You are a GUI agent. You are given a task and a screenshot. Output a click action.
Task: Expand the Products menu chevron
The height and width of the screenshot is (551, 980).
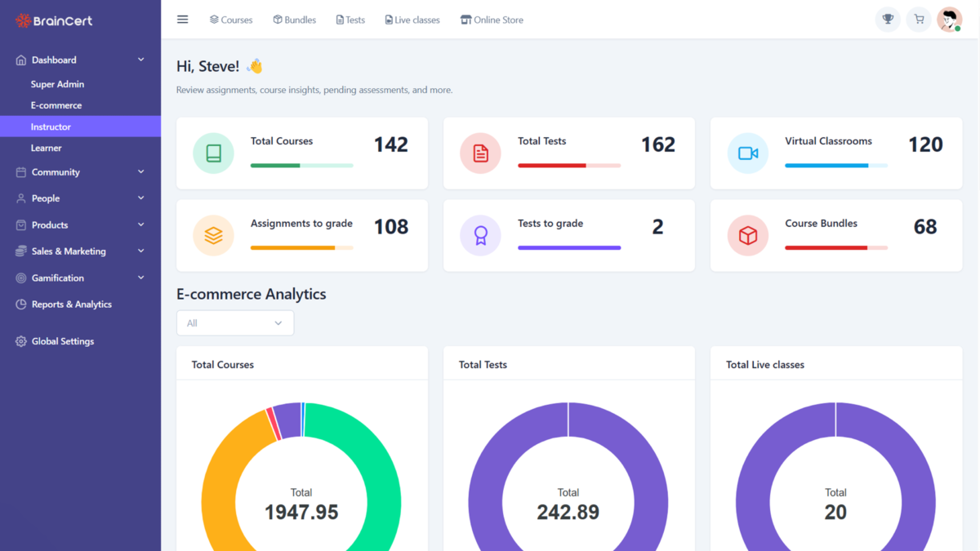point(141,225)
